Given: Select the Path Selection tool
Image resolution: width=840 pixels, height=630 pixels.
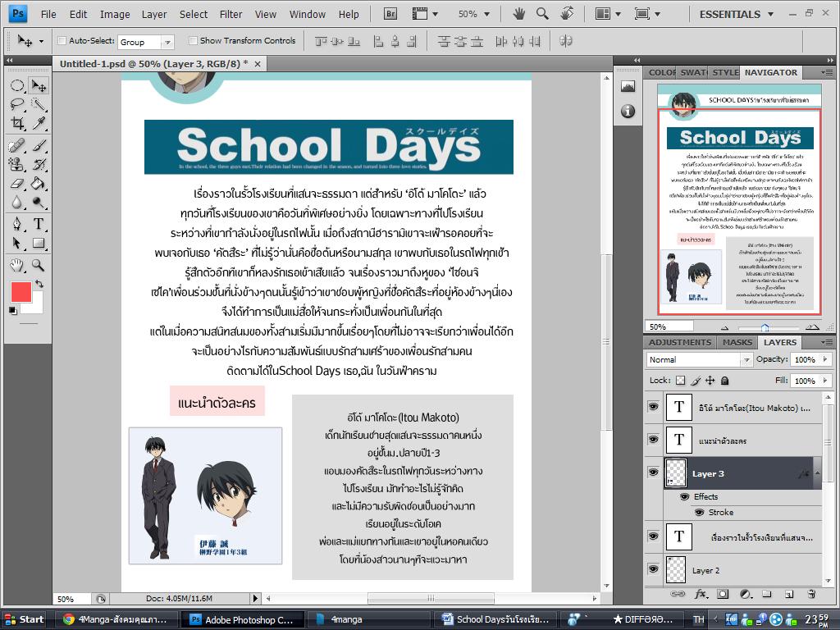Looking at the screenshot, I should (x=17, y=243).
